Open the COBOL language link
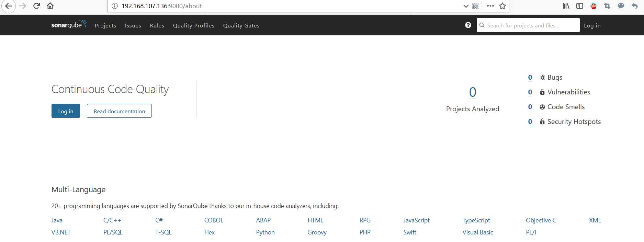The height and width of the screenshot is (242, 644). coord(214,220)
